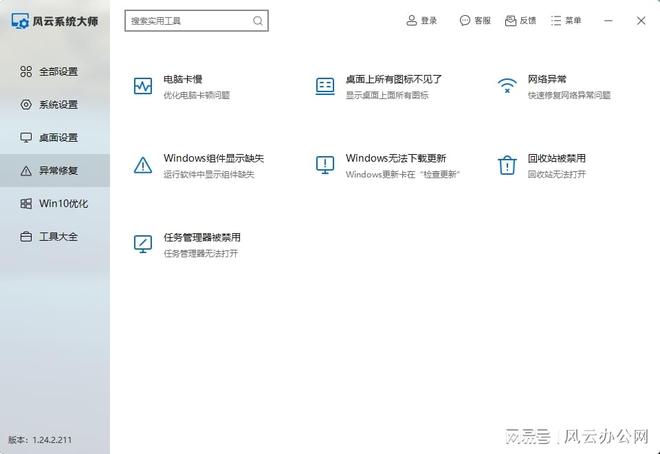Focus the 搜索实用工具 search field
Viewport: 660px width, 454px height.
pyautogui.click(x=197, y=21)
